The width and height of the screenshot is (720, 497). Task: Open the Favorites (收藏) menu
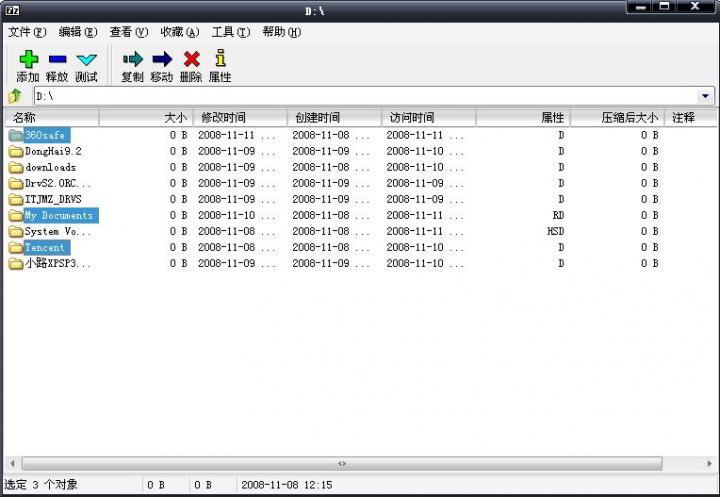[179, 32]
